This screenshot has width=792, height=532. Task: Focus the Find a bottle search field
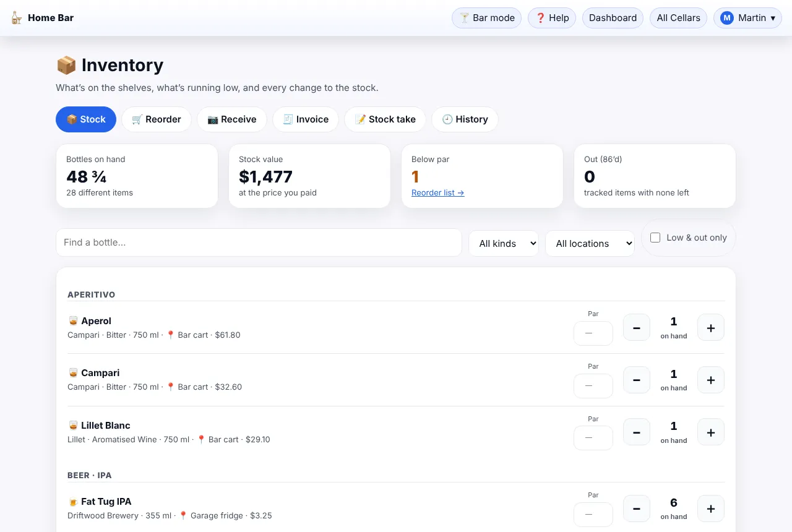pyautogui.click(x=259, y=242)
